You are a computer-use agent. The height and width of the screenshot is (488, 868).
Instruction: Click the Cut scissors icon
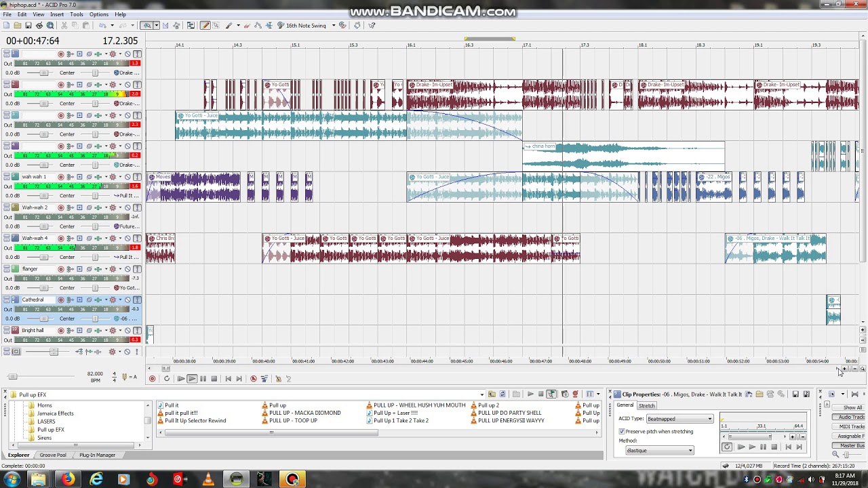64,26
